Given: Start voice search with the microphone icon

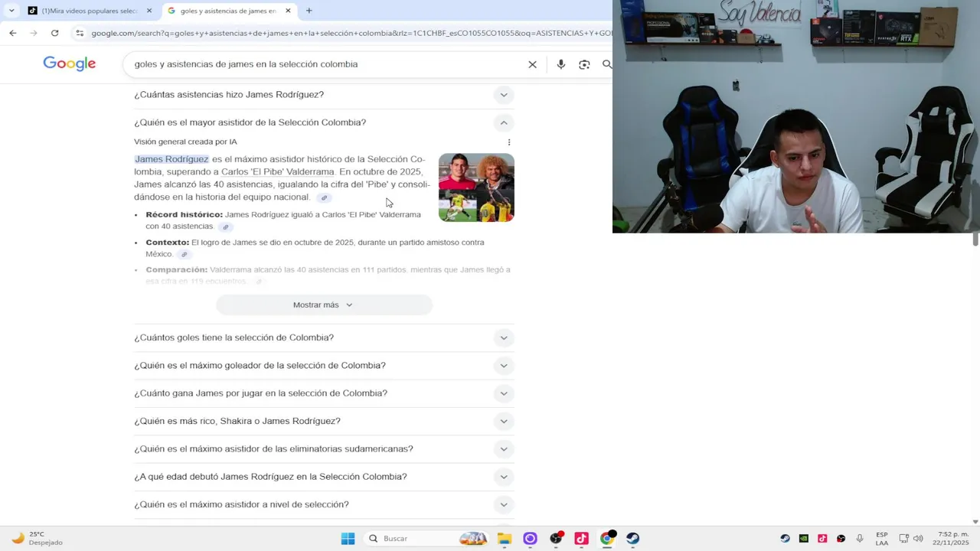Looking at the screenshot, I should point(561,64).
